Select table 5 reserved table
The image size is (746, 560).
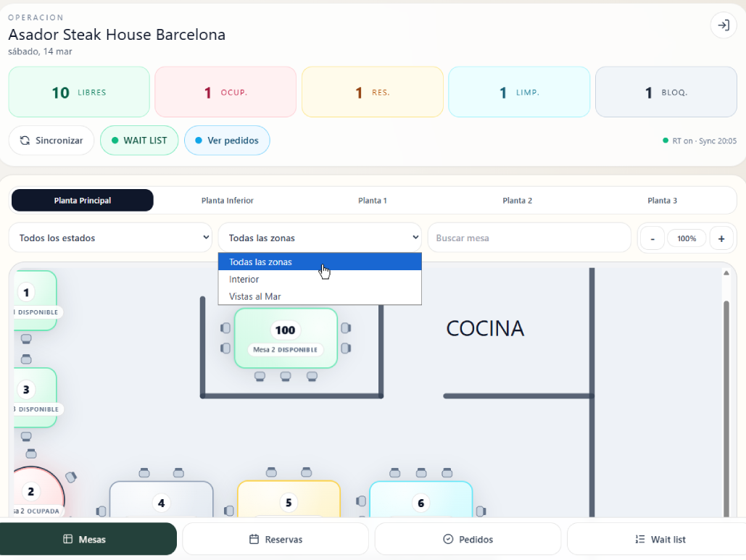[289, 500]
